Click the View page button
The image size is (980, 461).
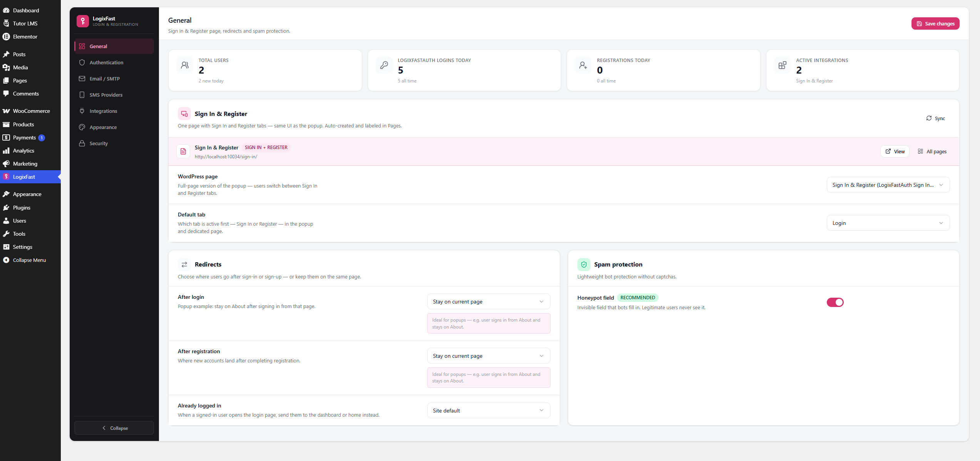coord(895,151)
